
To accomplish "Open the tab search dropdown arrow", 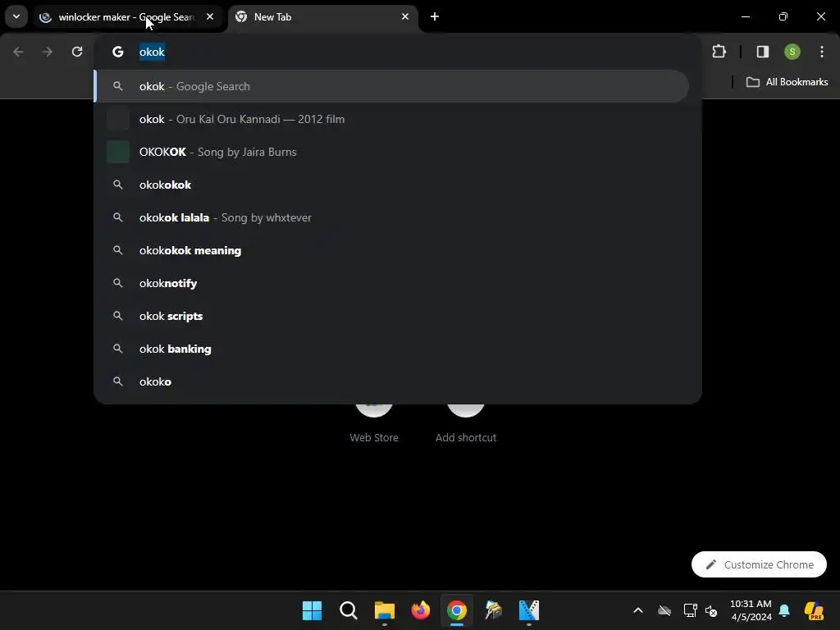I will (16, 16).
